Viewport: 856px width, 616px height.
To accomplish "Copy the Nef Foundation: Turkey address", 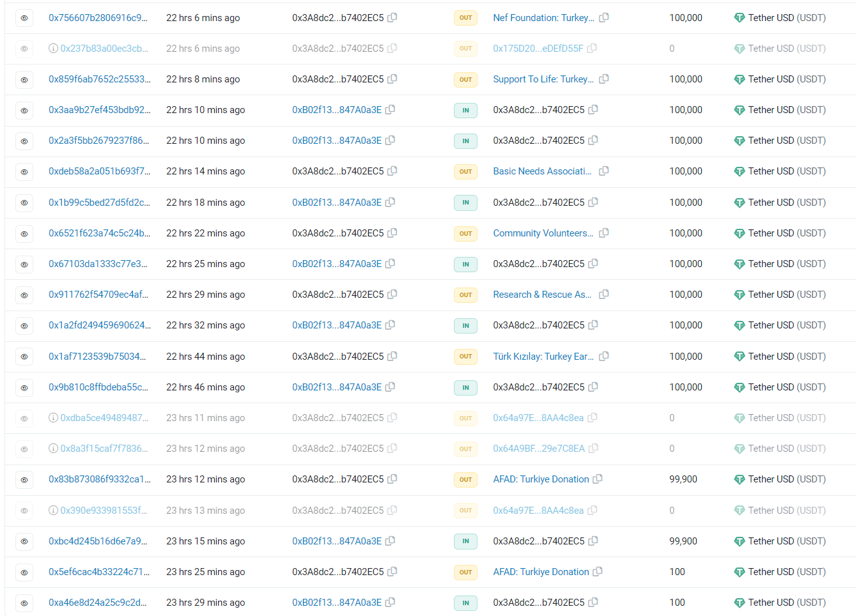I will click(x=603, y=18).
